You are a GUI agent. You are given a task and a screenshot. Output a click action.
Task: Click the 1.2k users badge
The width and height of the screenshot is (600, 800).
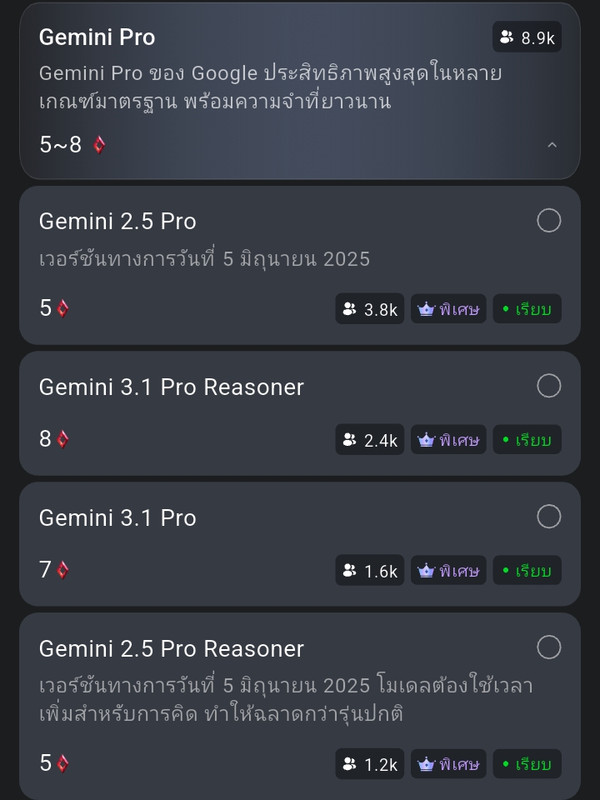[370, 764]
